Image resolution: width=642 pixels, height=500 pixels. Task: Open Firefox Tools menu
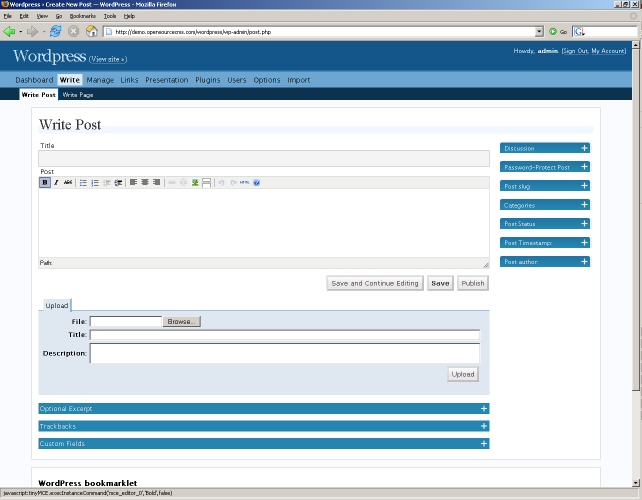110,16
